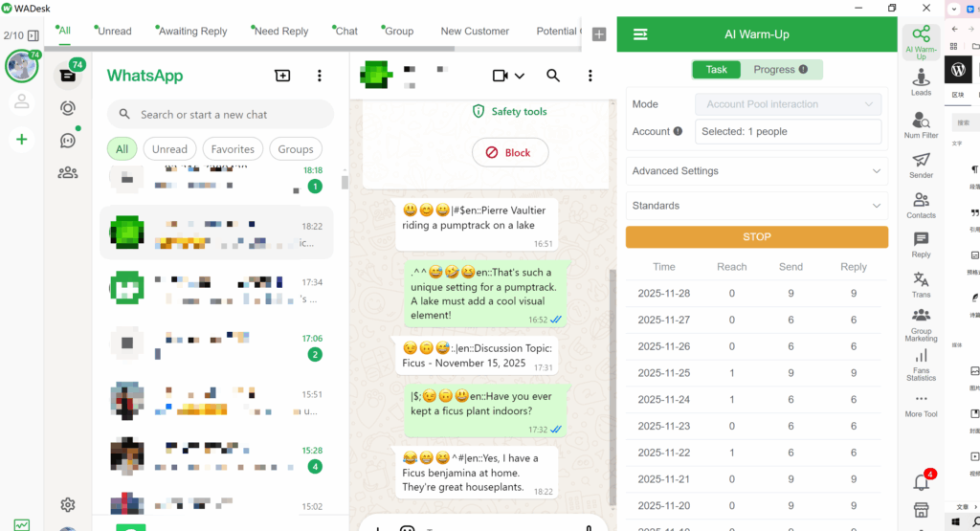
Task: Expand the Advanced Settings section
Action: click(x=756, y=171)
